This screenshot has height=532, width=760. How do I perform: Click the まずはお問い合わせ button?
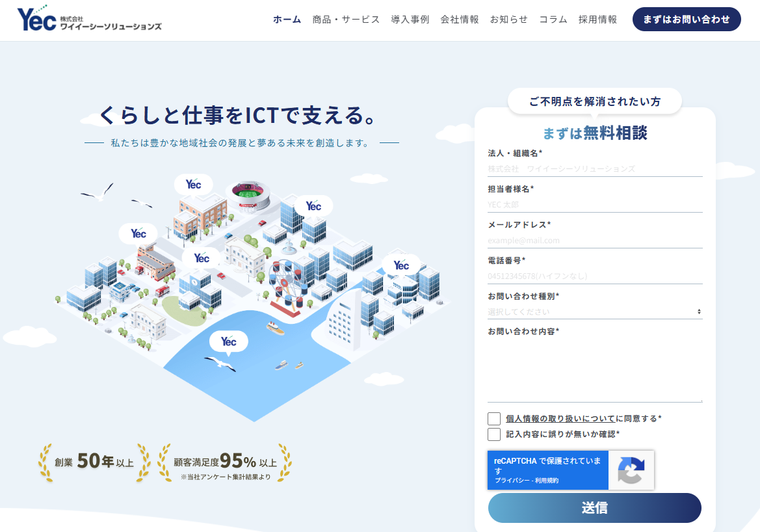pyautogui.click(x=687, y=20)
